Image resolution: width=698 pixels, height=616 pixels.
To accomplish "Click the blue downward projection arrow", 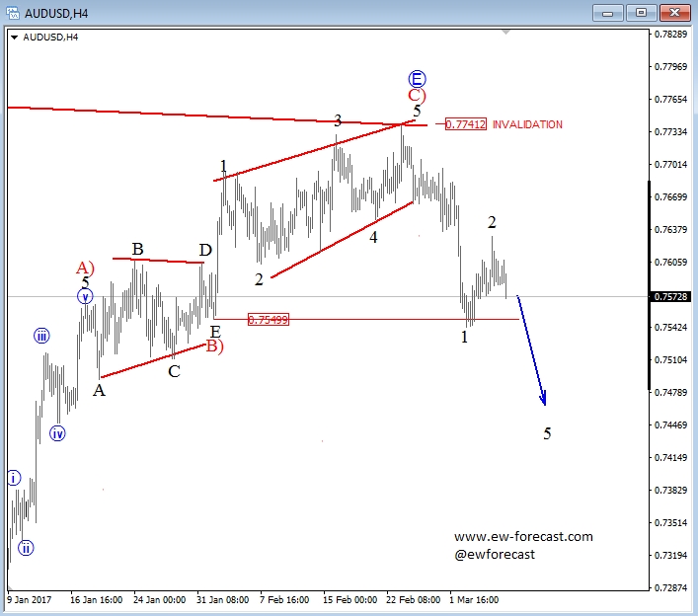I will (x=531, y=349).
